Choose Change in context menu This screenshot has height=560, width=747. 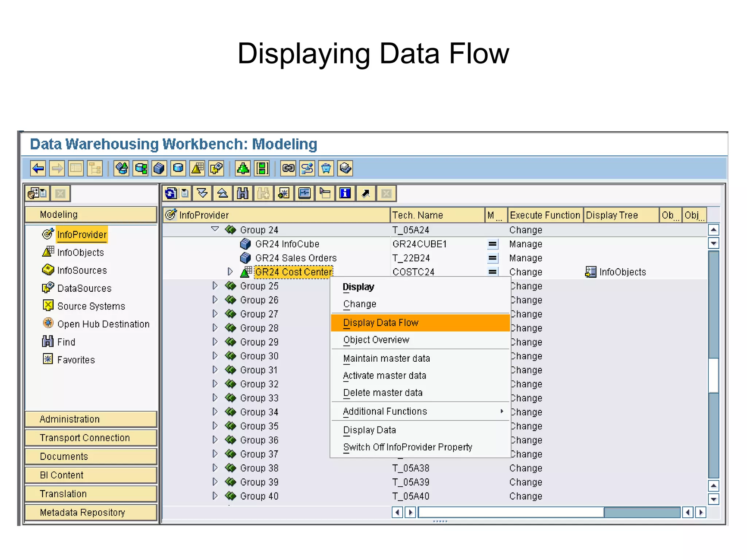420,304
